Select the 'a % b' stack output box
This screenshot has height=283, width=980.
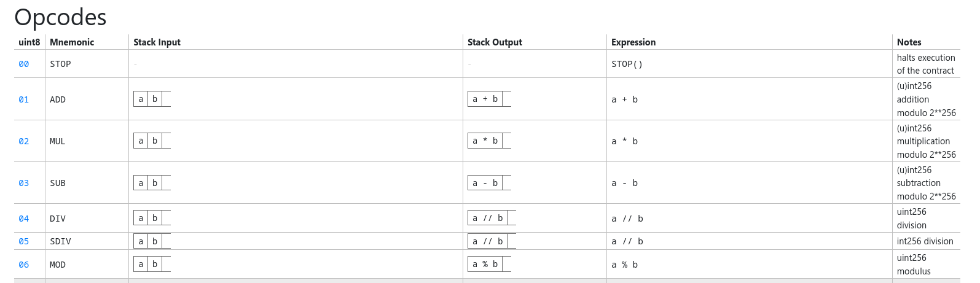(485, 264)
